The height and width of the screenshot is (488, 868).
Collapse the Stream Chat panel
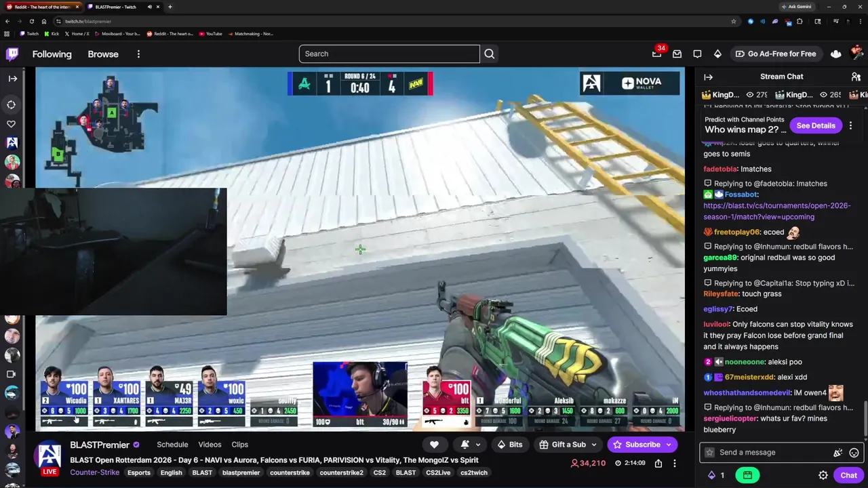(x=708, y=77)
